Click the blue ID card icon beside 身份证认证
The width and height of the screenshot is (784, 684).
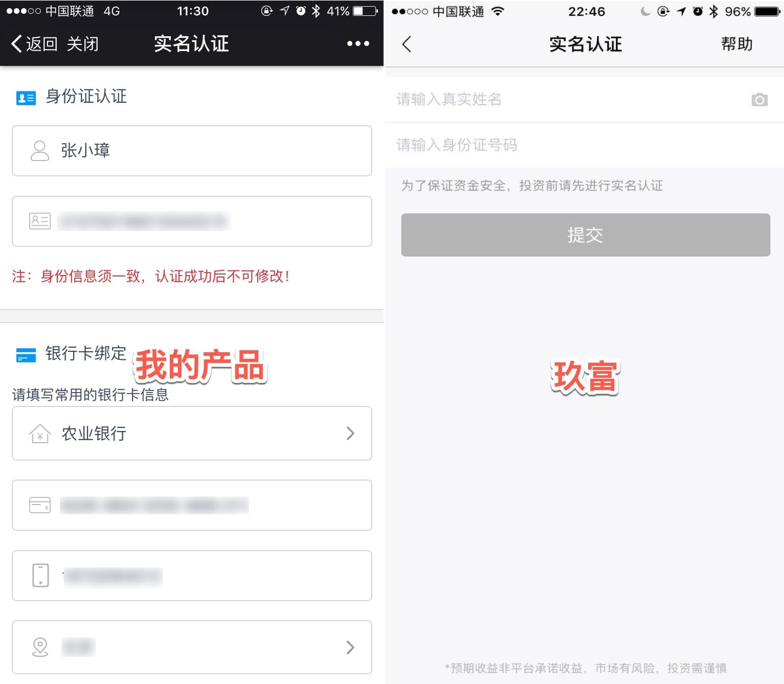tap(26, 98)
